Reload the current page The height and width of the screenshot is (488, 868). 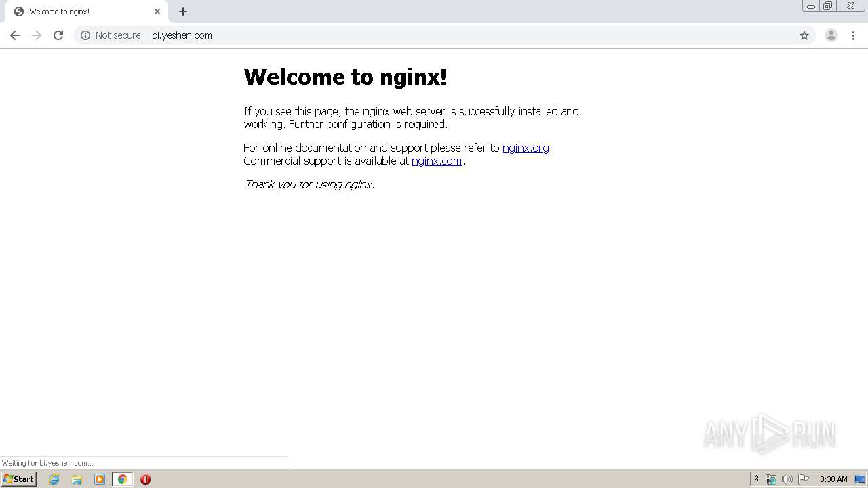pyautogui.click(x=58, y=35)
